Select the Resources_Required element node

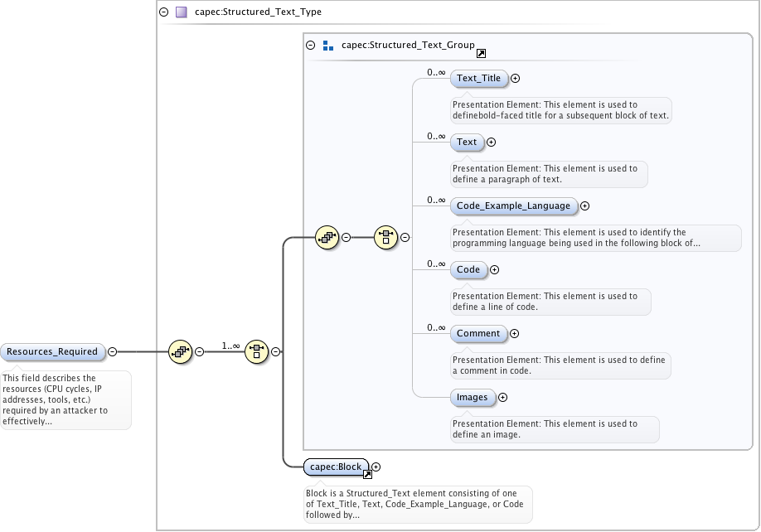(53, 351)
